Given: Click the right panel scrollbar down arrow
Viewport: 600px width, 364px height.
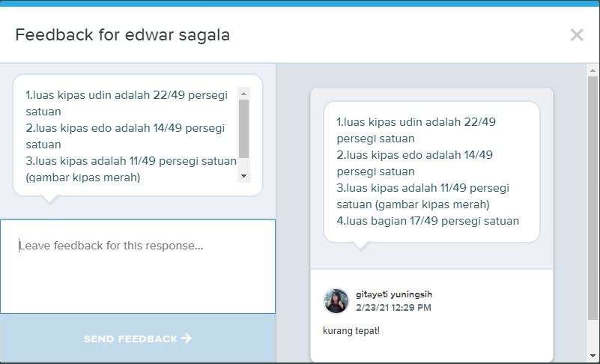Looking at the screenshot, I should (x=593, y=356).
